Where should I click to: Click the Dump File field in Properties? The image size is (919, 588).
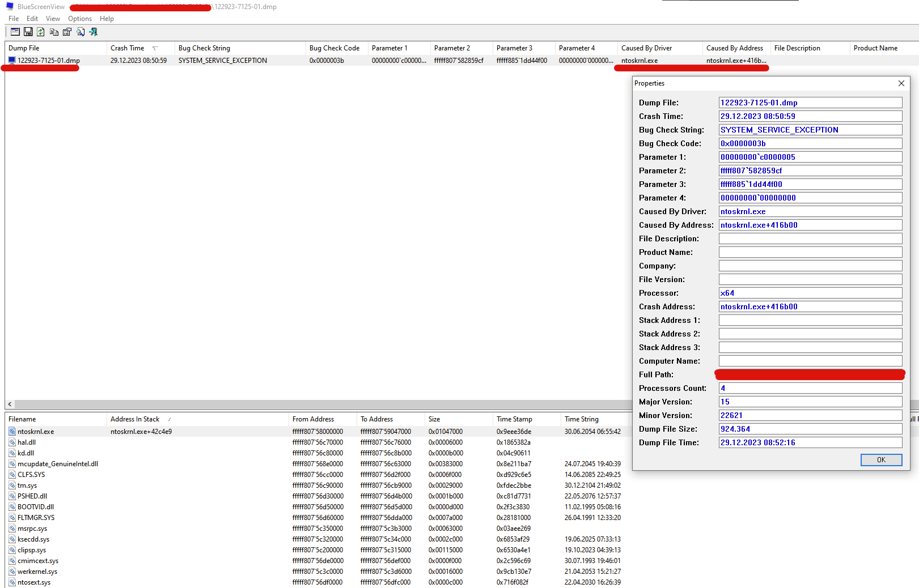pos(811,103)
